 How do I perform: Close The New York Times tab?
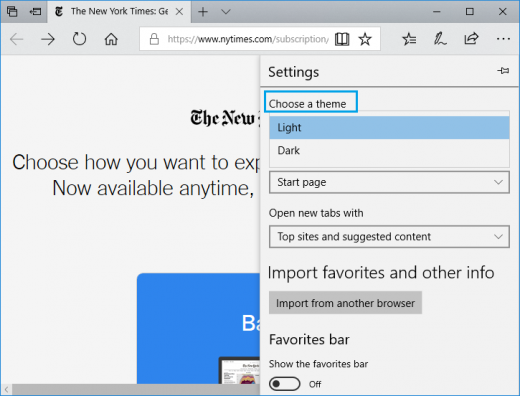[x=179, y=12]
